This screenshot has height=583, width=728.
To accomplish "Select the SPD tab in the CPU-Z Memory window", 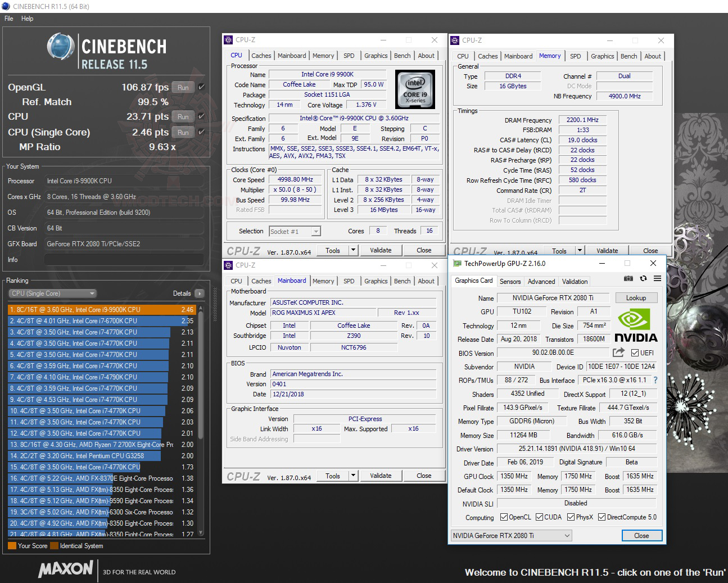I will click(x=575, y=56).
